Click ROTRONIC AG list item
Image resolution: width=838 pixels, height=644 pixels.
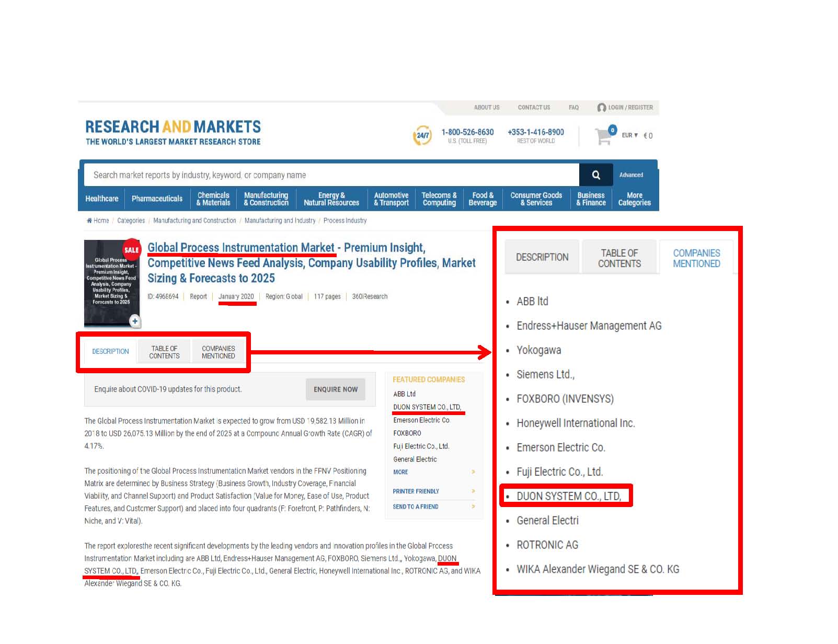pos(547,545)
